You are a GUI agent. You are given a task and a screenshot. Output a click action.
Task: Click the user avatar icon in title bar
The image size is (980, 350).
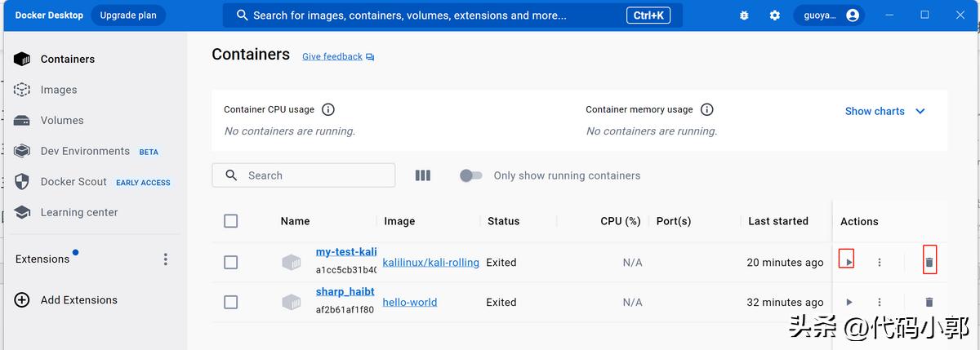[853, 15]
